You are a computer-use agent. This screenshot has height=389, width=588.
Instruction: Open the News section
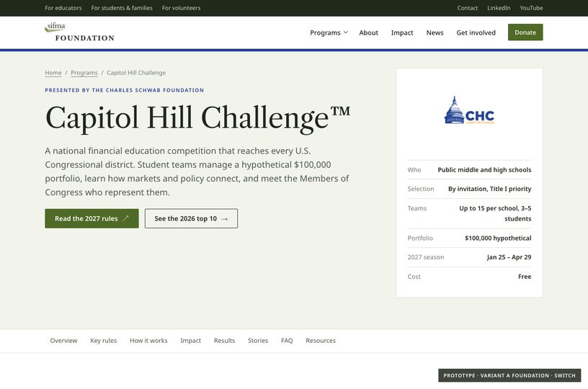(x=435, y=32)
